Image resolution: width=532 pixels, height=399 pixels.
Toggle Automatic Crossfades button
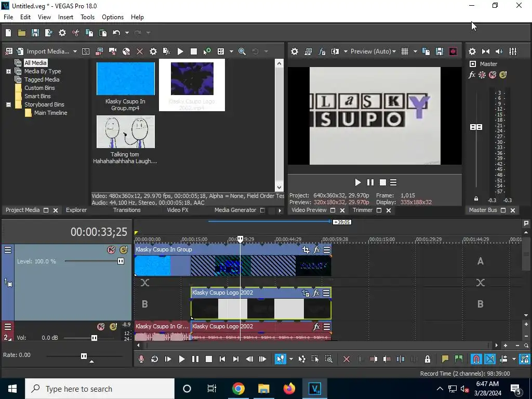tap(490, 359)
